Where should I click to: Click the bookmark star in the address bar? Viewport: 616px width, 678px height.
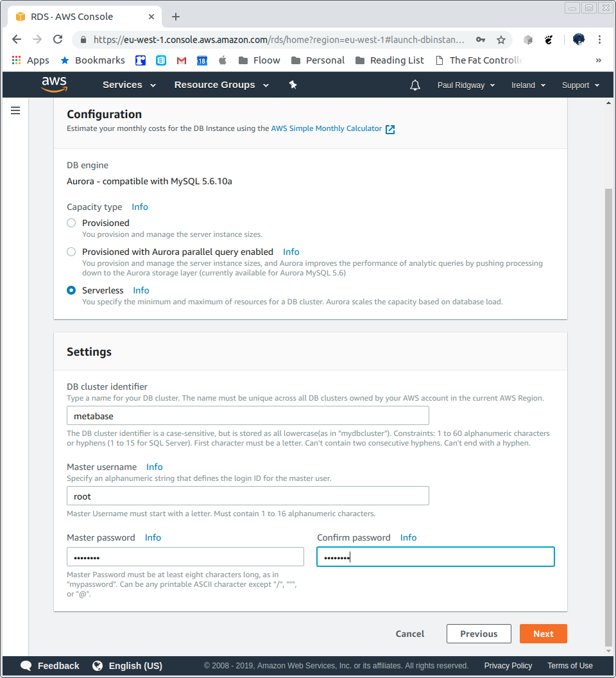[x=501, y=39]
